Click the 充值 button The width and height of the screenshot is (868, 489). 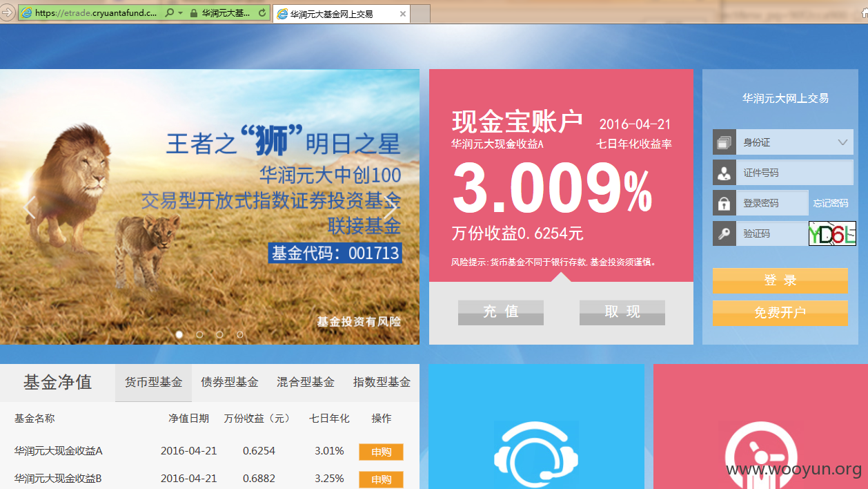click(501, 312)
